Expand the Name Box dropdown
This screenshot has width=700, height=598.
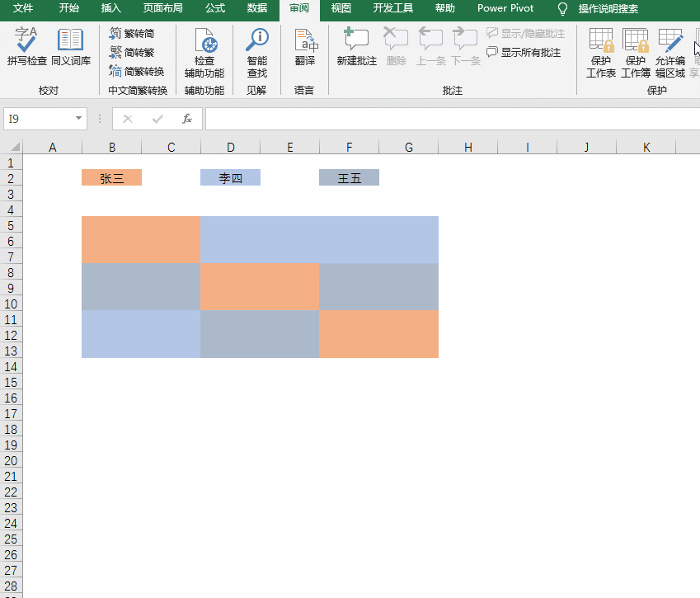click(78, 118)
